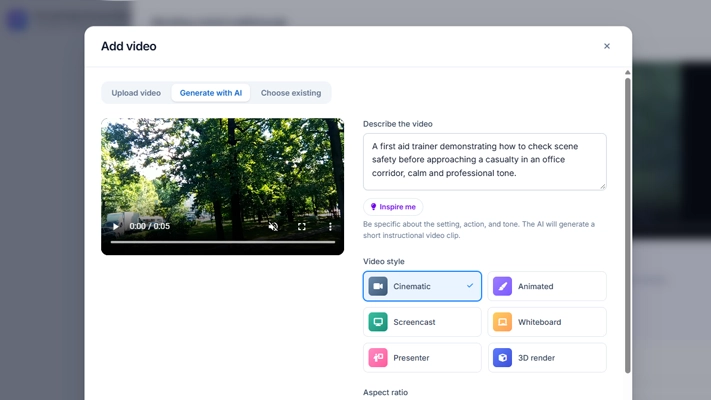Viewport: 711px width, 400px height.
Task: Select the Whiteboard video style
Action: [547, 322]
